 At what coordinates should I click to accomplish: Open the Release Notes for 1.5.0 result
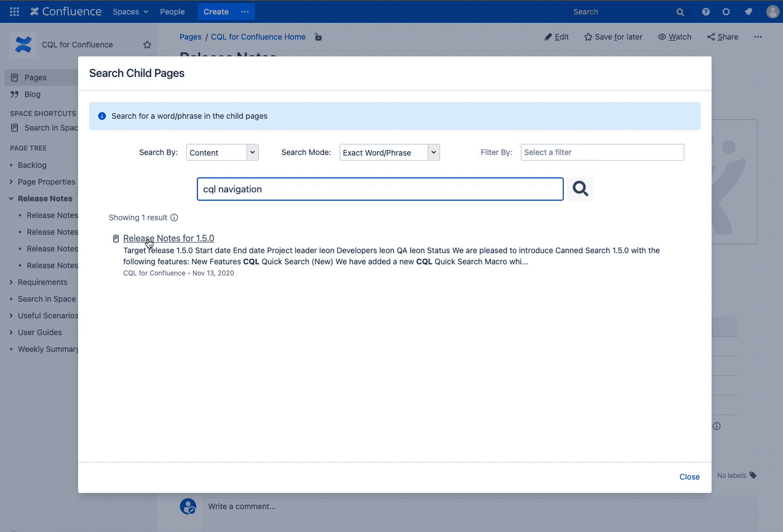point(168,238)
